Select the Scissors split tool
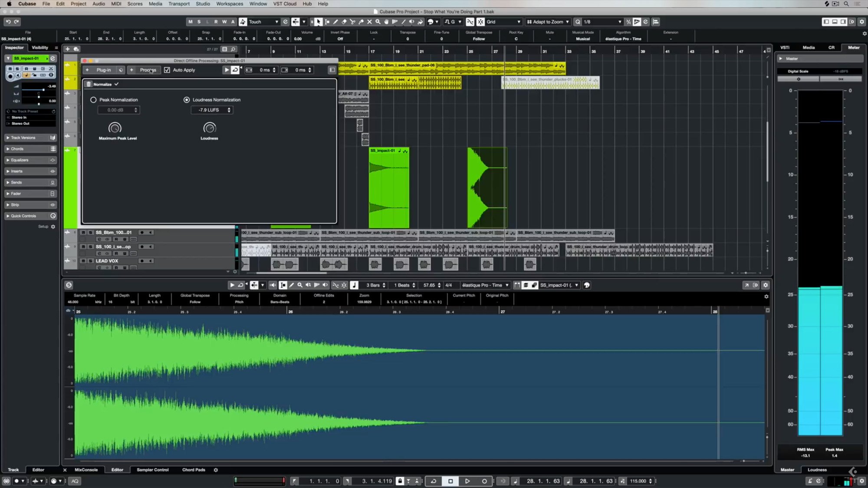This screenshot has width=868, height=488. [x=352, y=22]
